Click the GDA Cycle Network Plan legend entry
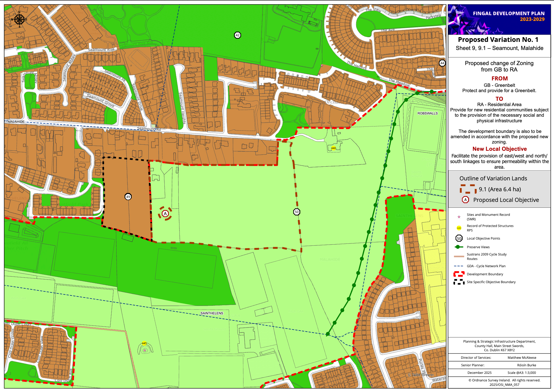The width and height of the screenshot is (554, 392). pyautogui.click(x=486, y=266)
